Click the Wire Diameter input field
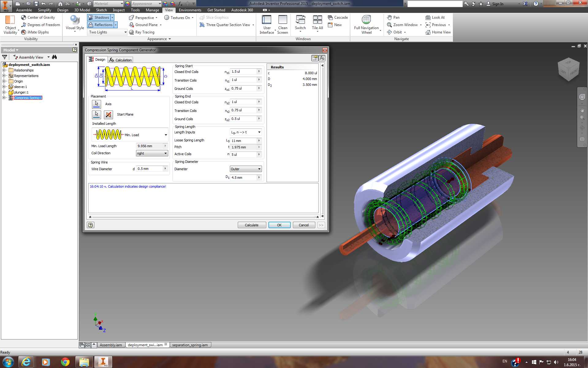The width and height of the screenshot is (588, 368). tap(150, 169)
